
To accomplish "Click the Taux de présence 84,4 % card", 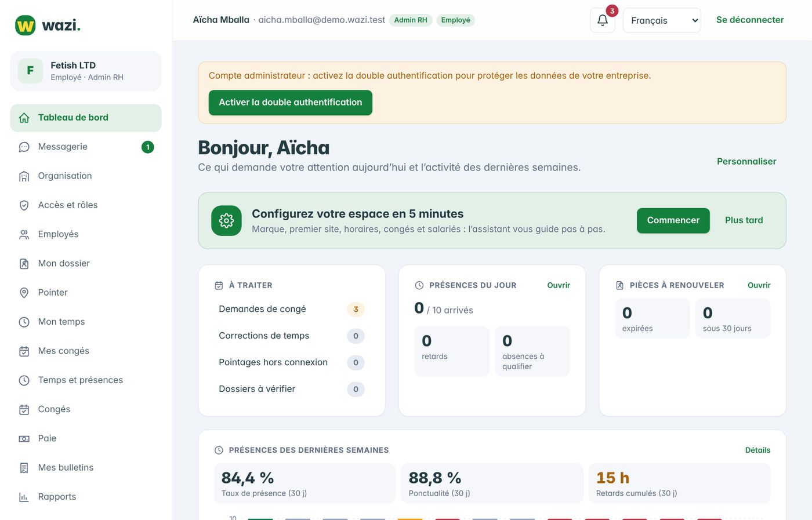I will (x=305, y=483).
